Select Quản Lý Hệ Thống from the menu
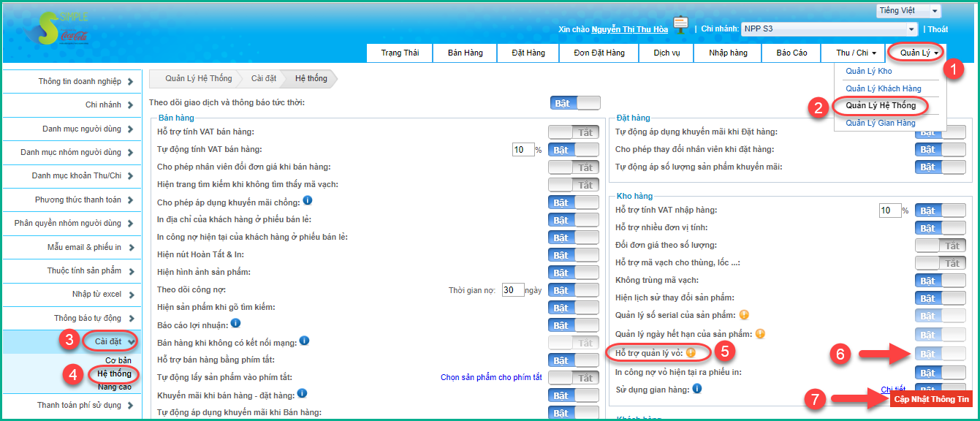 coord(880,106)
